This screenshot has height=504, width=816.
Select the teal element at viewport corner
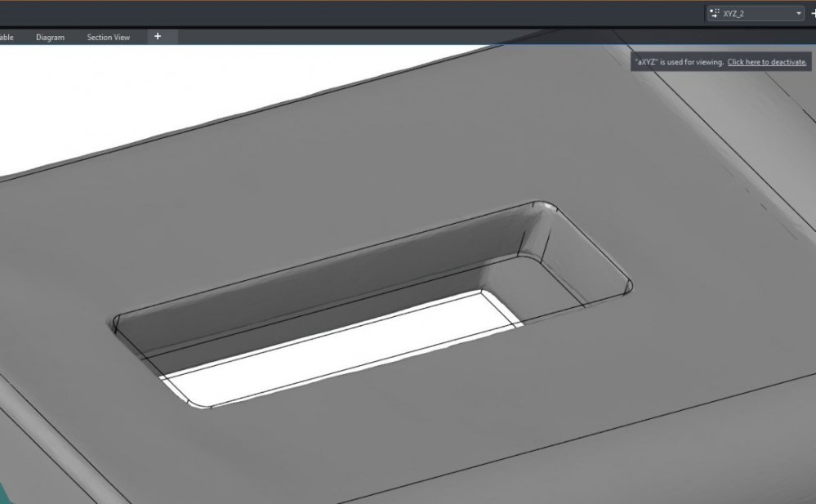2,493
